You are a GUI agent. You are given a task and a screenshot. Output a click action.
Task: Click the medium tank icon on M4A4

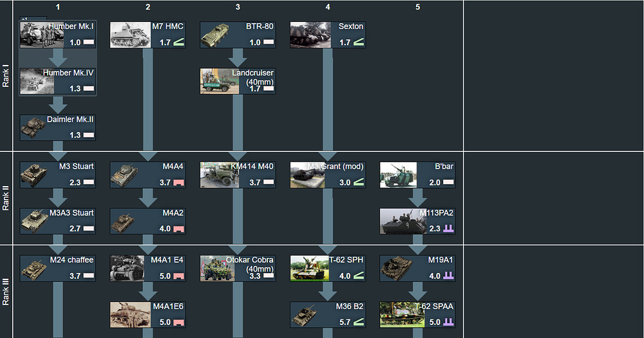[x=178, y=183]
